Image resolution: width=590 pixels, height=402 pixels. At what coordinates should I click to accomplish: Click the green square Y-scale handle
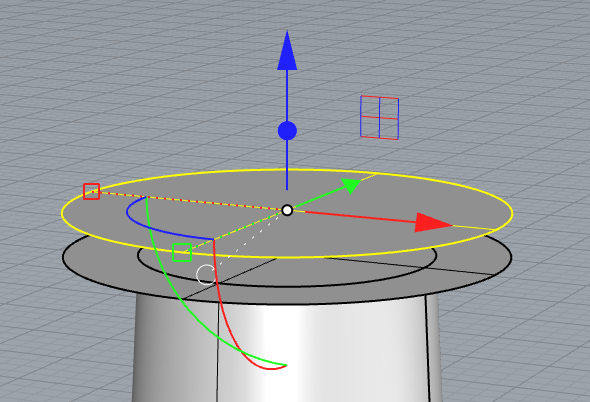click(x=182, y=252)
